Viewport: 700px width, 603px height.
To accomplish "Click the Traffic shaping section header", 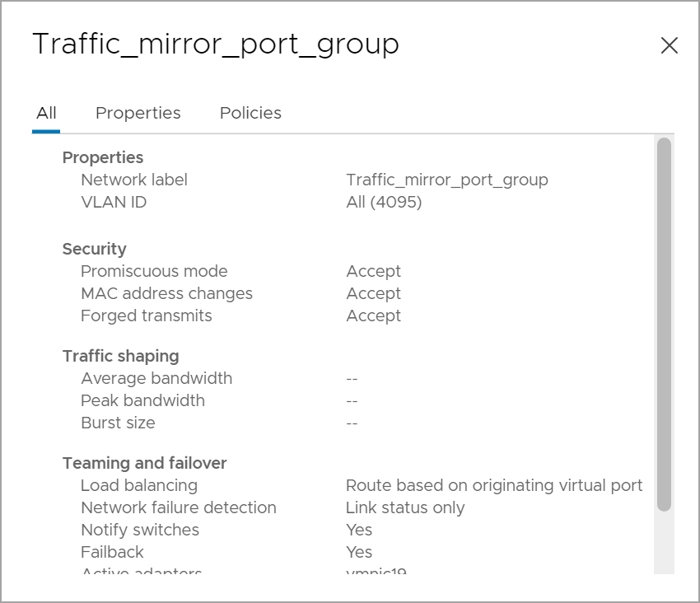I will click(x=120, y=356).
